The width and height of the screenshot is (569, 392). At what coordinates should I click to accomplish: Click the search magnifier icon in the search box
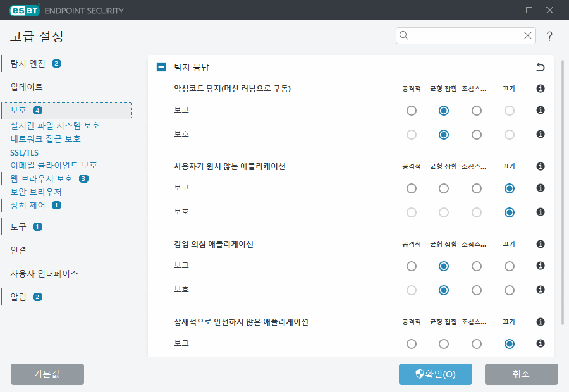[403, 35]
